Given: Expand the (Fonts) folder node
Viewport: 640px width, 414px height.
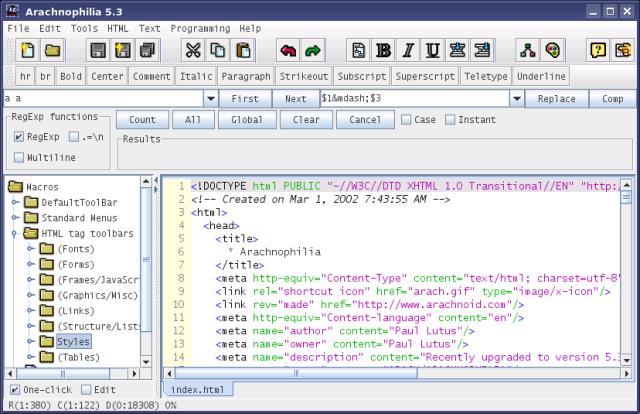Looking at the screenshot, I should pyautogui.click(x=30, y=249).
